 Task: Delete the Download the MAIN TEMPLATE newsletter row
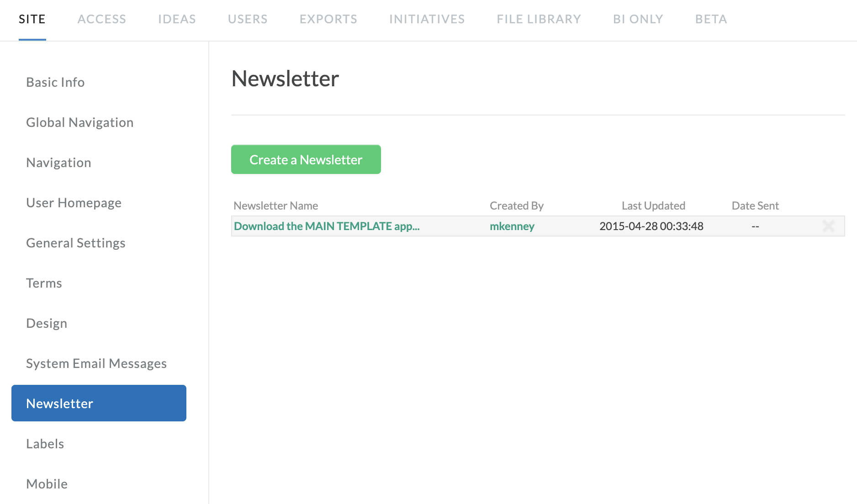point(828,226)
